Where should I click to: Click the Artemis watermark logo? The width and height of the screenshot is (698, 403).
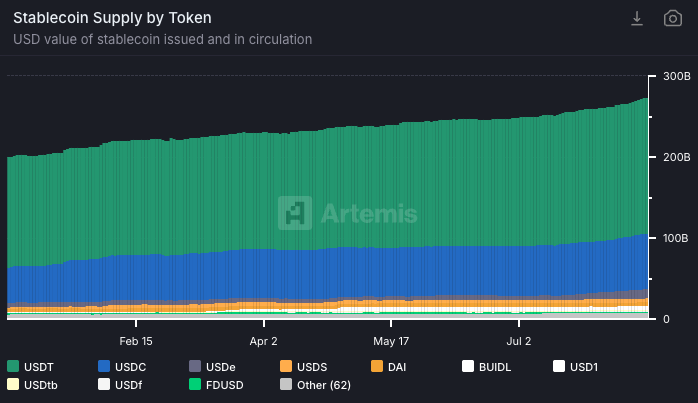click(x=348, y=213)
